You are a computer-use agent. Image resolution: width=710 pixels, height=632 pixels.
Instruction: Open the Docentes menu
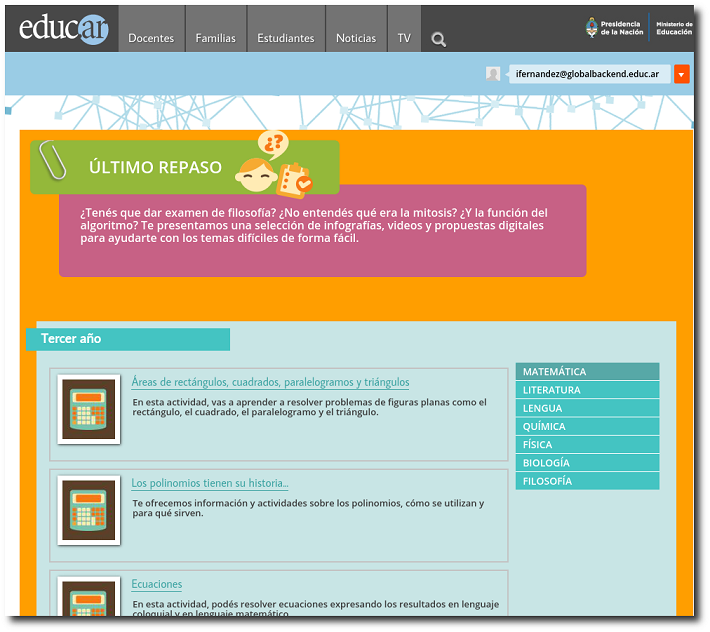[151, 38]
